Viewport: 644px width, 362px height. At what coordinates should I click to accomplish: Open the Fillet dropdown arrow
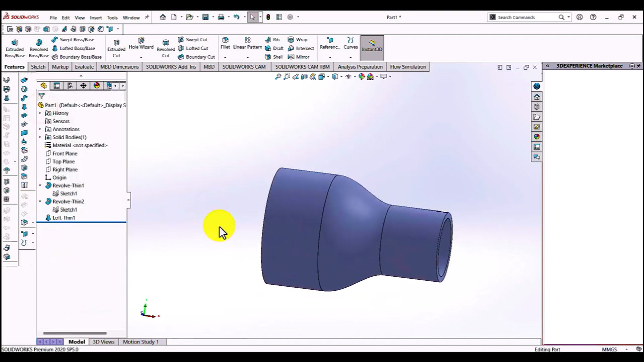pyautogui.click(x=225, y=57)
